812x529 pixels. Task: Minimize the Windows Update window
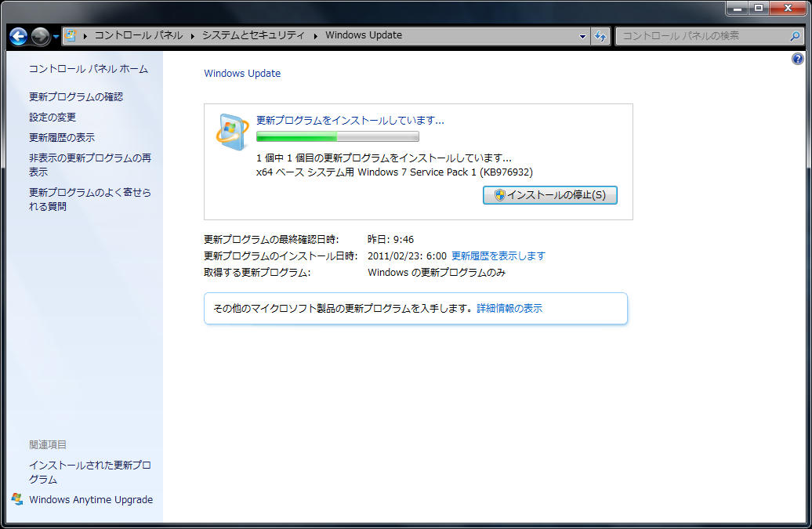(737, 9)
